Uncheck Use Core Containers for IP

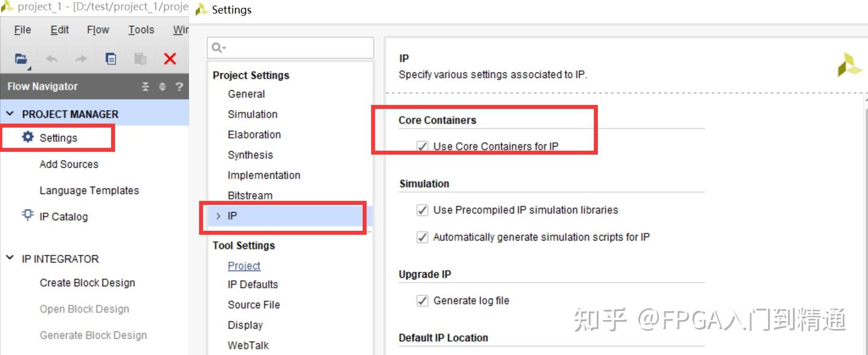point(422,146)
